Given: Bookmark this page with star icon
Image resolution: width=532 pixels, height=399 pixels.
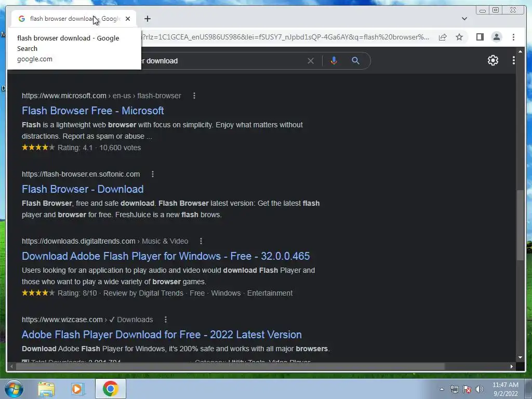Looking at the screenshot, I should [x=459, y=37].
